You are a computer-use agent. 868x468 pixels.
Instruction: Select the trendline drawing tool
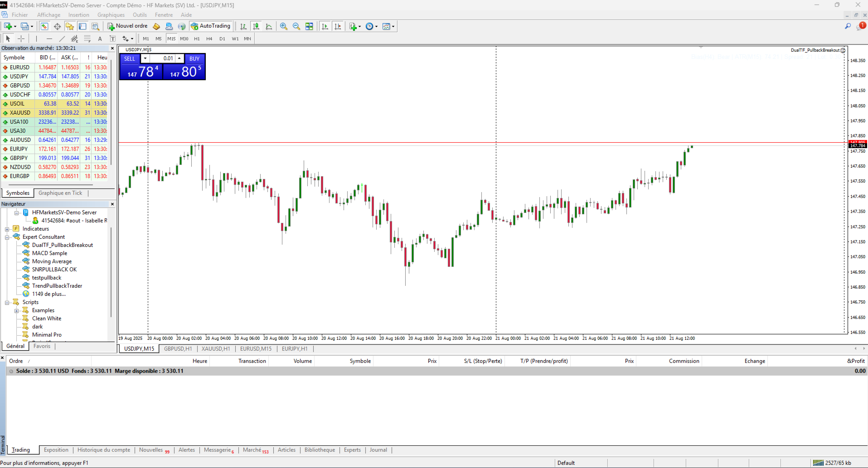tap(62, 39)
